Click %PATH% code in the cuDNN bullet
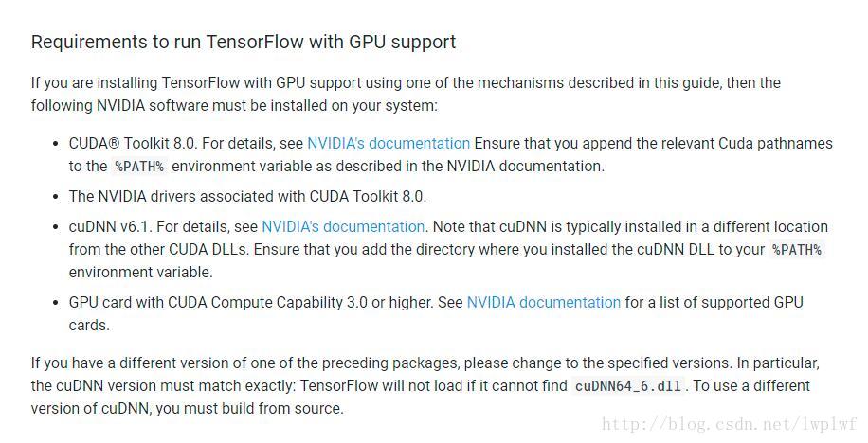This screenshot has width=868, height=443. [797, 250]
